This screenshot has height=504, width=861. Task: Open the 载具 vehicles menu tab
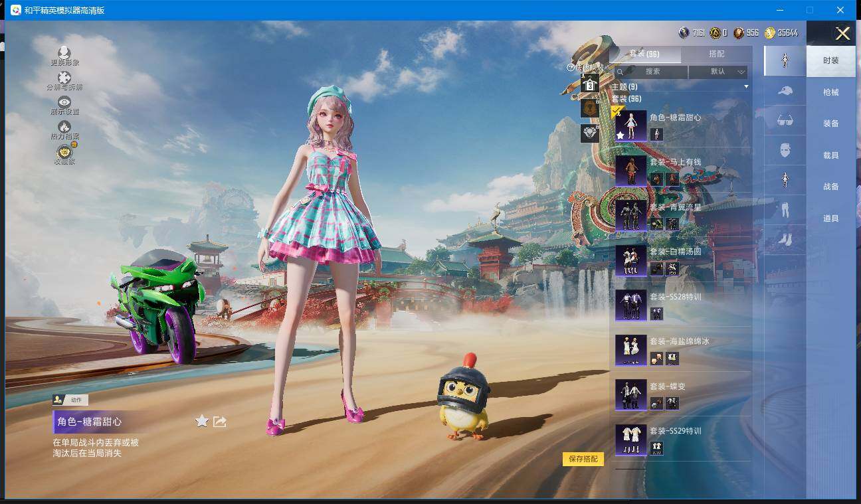click(x=830, y=155)
